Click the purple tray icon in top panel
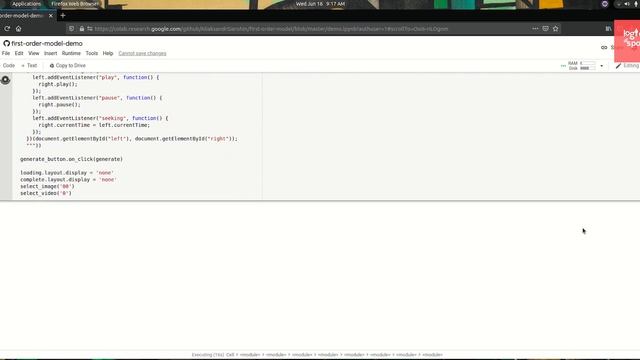The image size is (640, 360). [605, 4]
